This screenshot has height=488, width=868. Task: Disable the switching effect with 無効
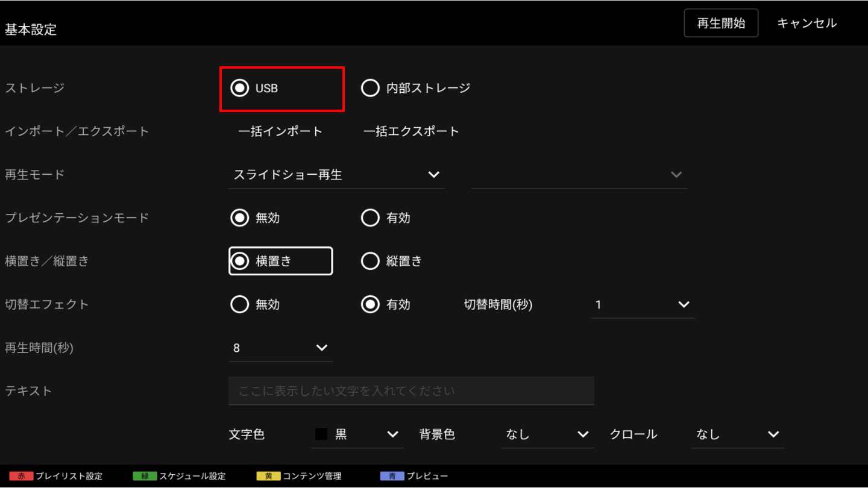tap(240, 304)
